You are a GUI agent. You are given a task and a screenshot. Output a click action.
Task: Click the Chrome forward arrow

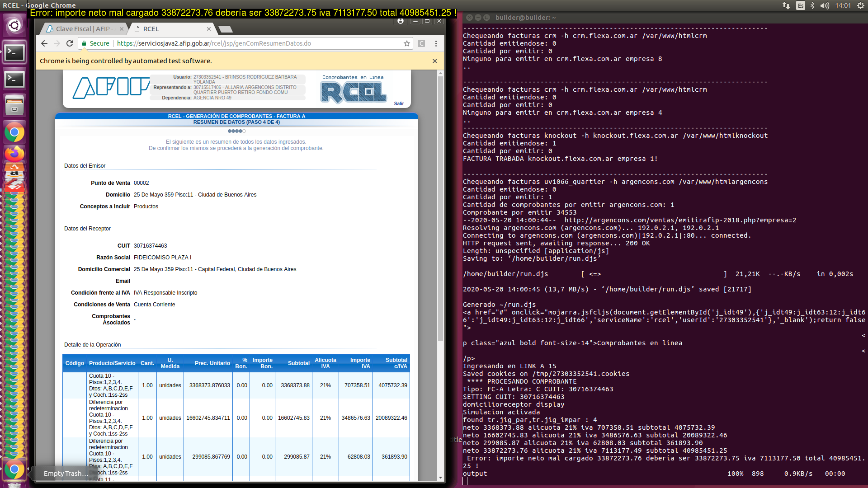(x=57, y=43)
